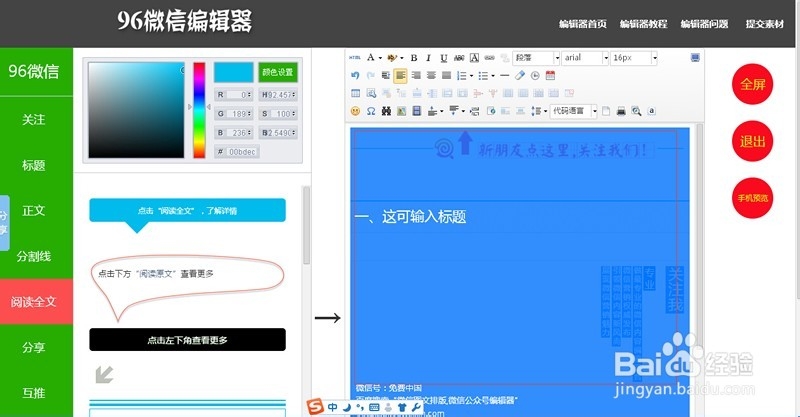The width and height of the screenshot is (800, 417).
Task: Insert hyperlink with chain icon
Action: tap(489, 58)
